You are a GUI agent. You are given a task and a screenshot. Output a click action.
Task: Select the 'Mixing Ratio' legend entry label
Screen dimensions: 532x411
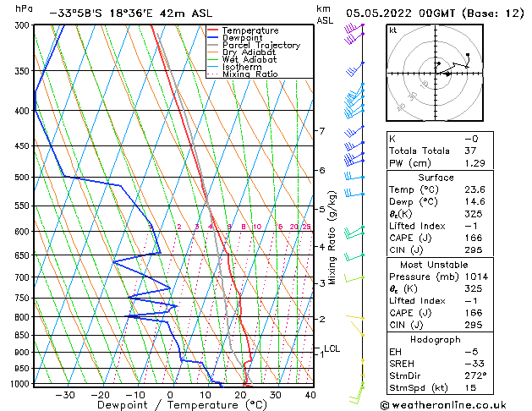point(250,74)
